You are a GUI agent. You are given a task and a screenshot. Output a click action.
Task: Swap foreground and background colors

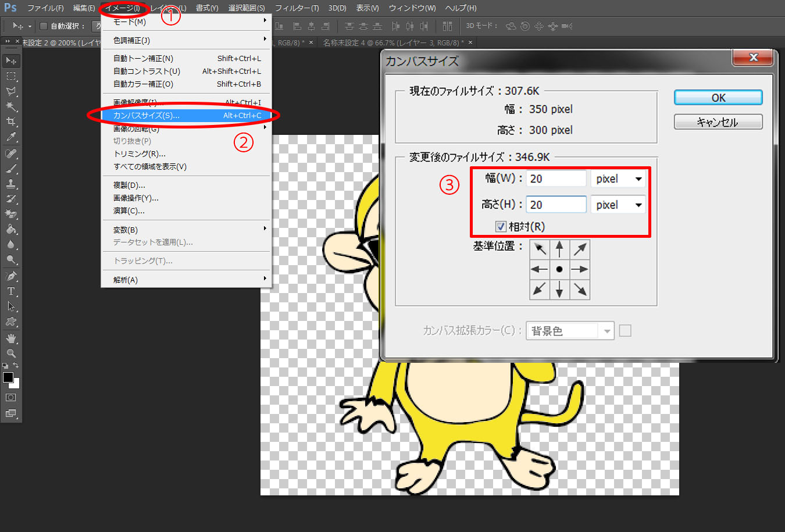[x=16, y=366]
